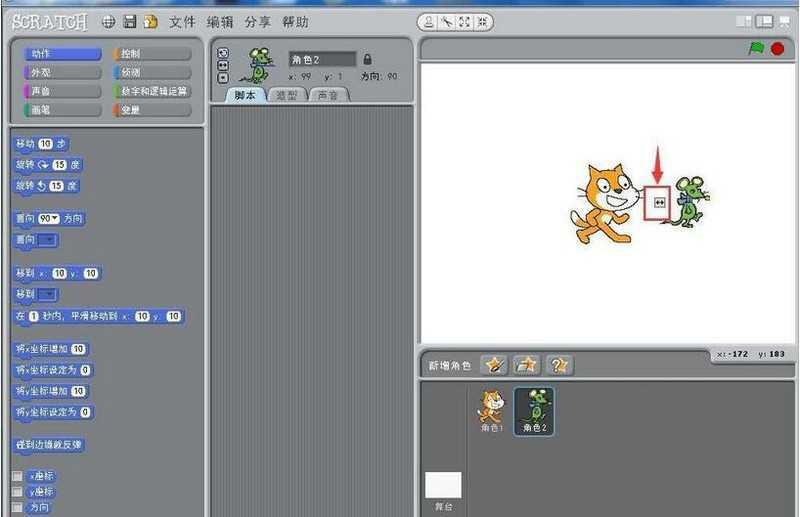The image size is (800, 517).
Task: Check the y座标 reporter checkbox
Action: click(16, 492)
